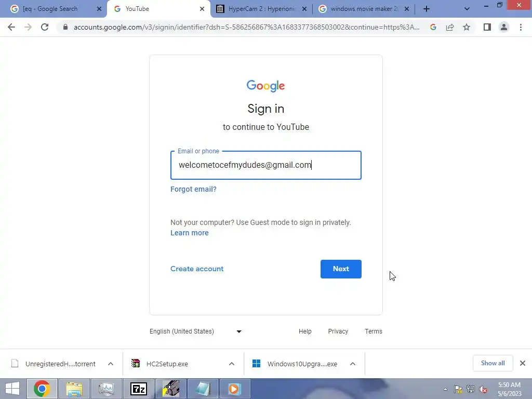
Task: Click the Forgot email? link
Action: point(193,189)
